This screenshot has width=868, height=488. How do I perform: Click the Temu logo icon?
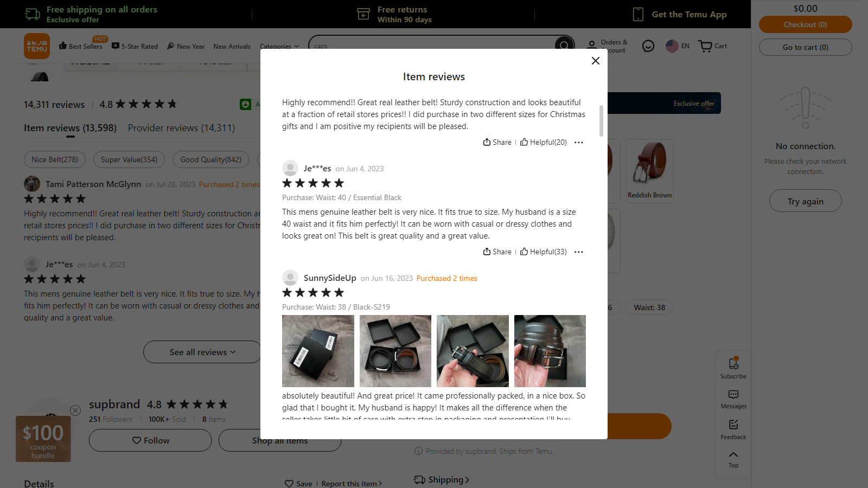coord(37,46)
